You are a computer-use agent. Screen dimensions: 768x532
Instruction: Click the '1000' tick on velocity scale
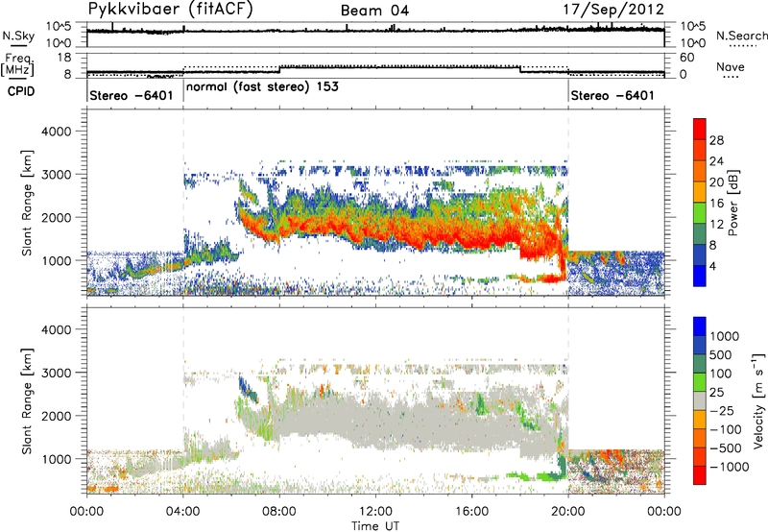[724, 336]
